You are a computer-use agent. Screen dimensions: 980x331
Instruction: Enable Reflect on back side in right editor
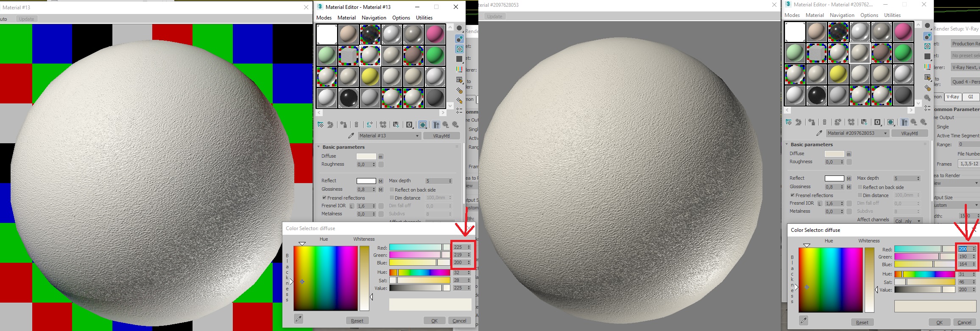click(x=860, y=187)
